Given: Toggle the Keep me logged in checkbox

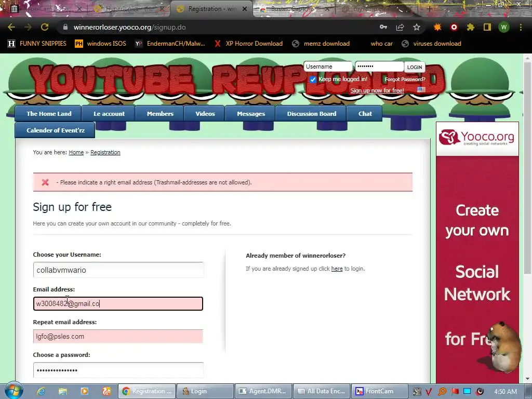Looking at the screenshot, I should click(x=313, y=79).
